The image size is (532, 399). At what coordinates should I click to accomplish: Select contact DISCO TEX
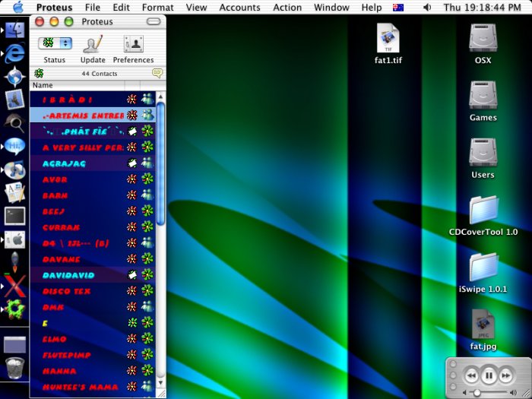93,291
